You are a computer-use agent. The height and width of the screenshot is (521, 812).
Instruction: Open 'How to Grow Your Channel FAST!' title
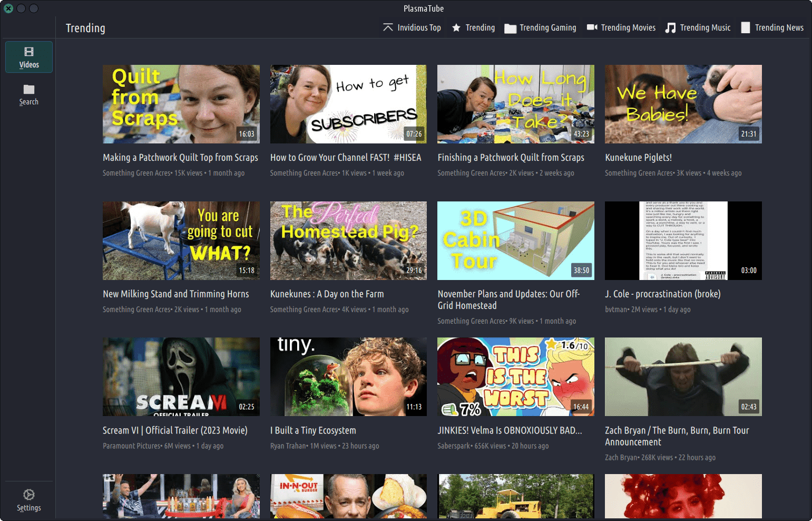[346, 158]
